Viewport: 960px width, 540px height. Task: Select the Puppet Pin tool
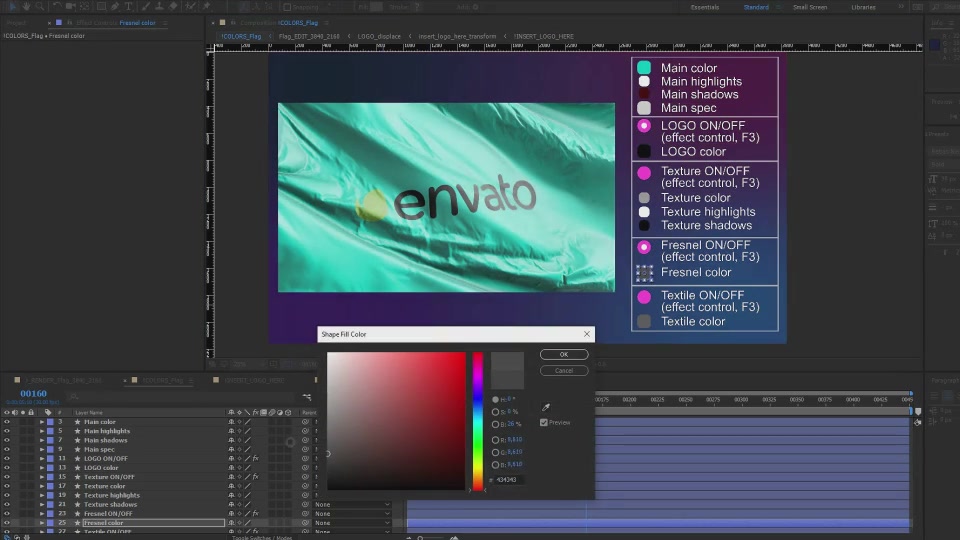206,6
